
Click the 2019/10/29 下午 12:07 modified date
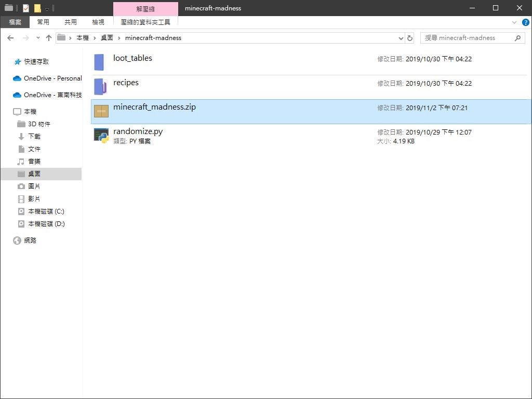[x=438, y=132]
